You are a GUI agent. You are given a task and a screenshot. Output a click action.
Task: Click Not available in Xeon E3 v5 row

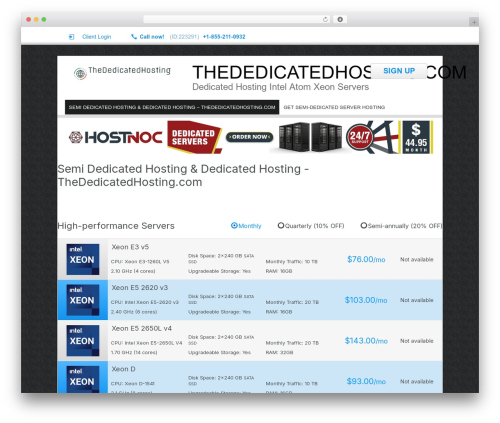tap(417, 259)
